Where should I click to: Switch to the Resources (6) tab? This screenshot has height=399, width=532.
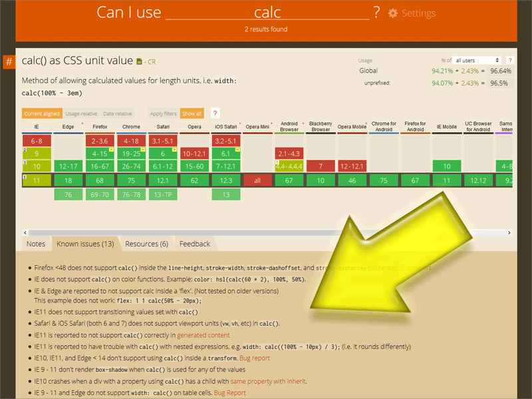point(146,243)
